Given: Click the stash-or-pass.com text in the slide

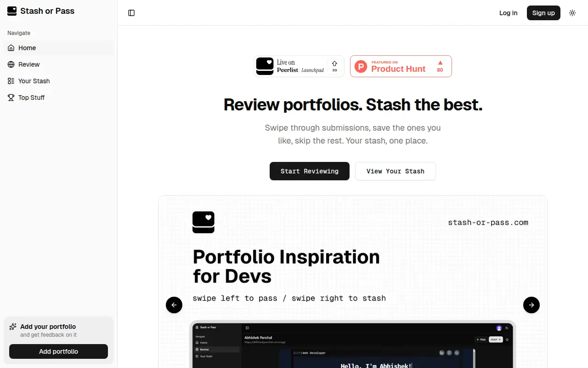Looking at the screenshot, I should (488, 223).
